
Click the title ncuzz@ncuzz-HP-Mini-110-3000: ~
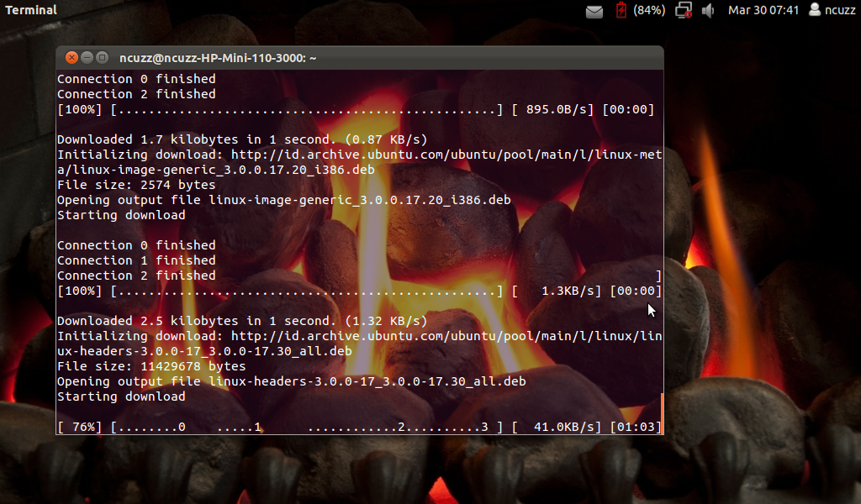click(218, 58)
